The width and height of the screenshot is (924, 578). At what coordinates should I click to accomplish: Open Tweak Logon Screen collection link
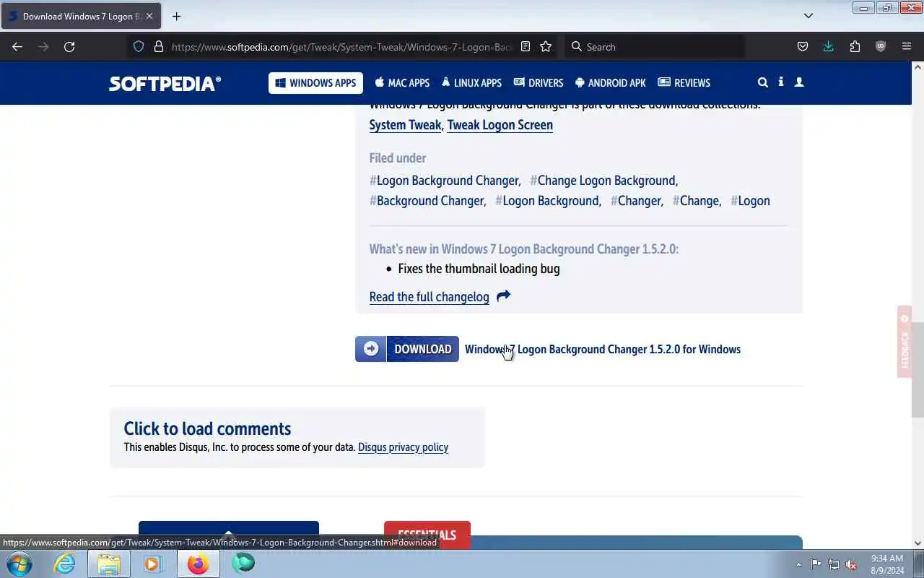[500, 125]
